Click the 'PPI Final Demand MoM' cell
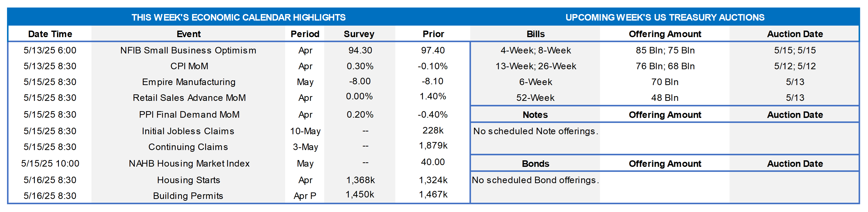The image size is (868, 212). (189, 115)
